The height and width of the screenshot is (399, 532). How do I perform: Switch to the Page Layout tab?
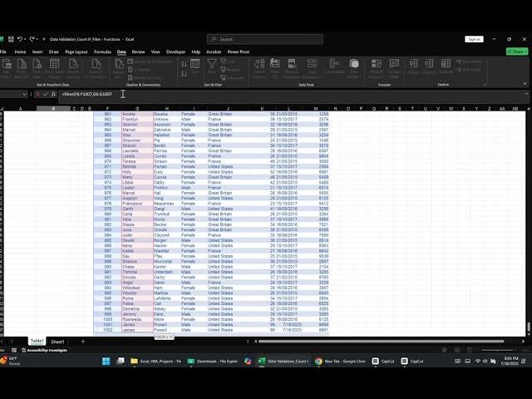pyautogui.click(x=76, y=52)
